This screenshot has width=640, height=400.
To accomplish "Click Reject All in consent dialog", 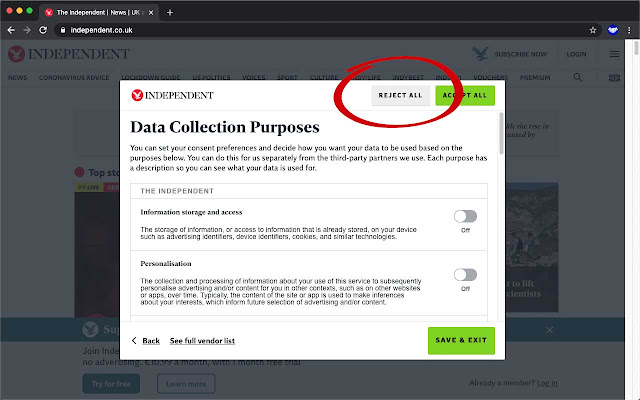I will click(400, 96).
